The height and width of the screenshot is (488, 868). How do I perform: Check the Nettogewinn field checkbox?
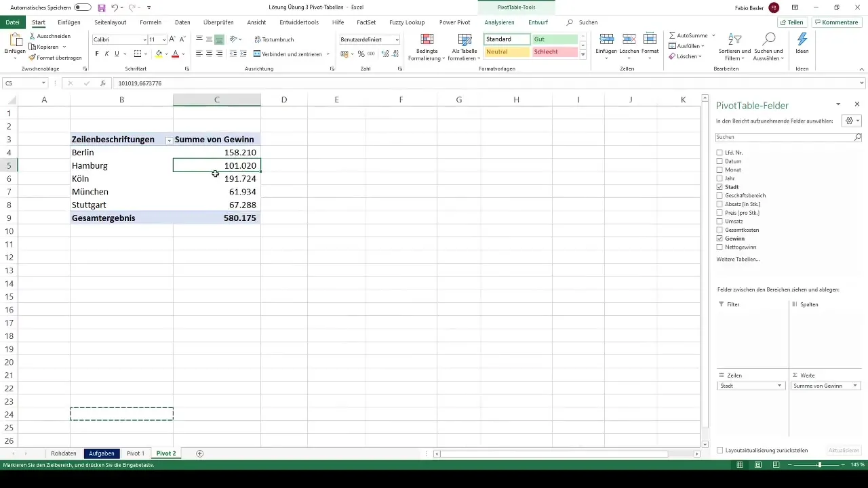pos(719,247)
